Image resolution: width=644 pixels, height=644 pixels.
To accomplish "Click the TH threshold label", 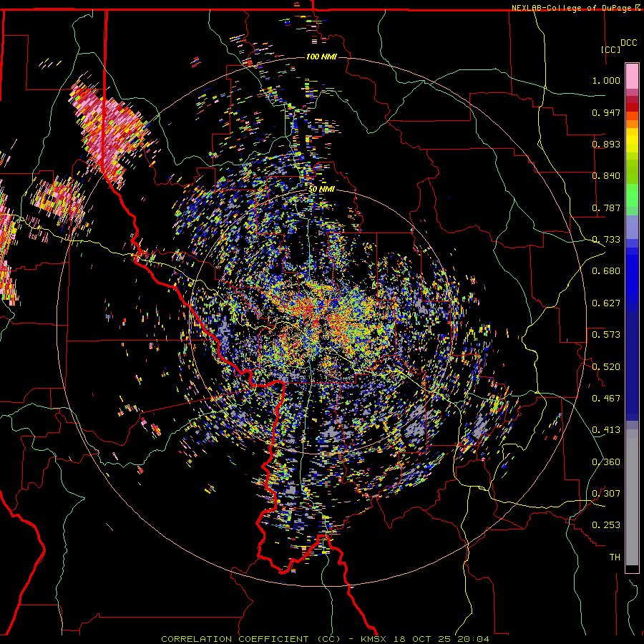I will (x=615, y=557).
